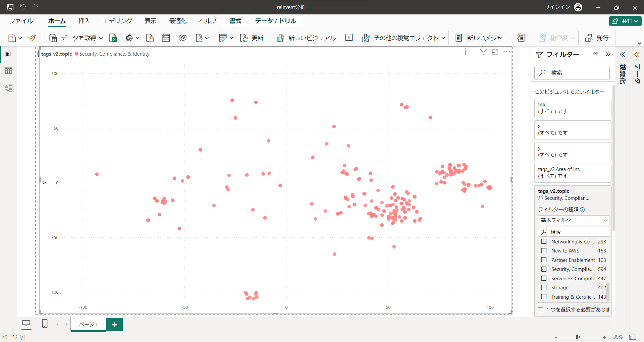Expand the その他の視覚エフェクト dropdown
644x342 pixels.
(x=443, y=38)
